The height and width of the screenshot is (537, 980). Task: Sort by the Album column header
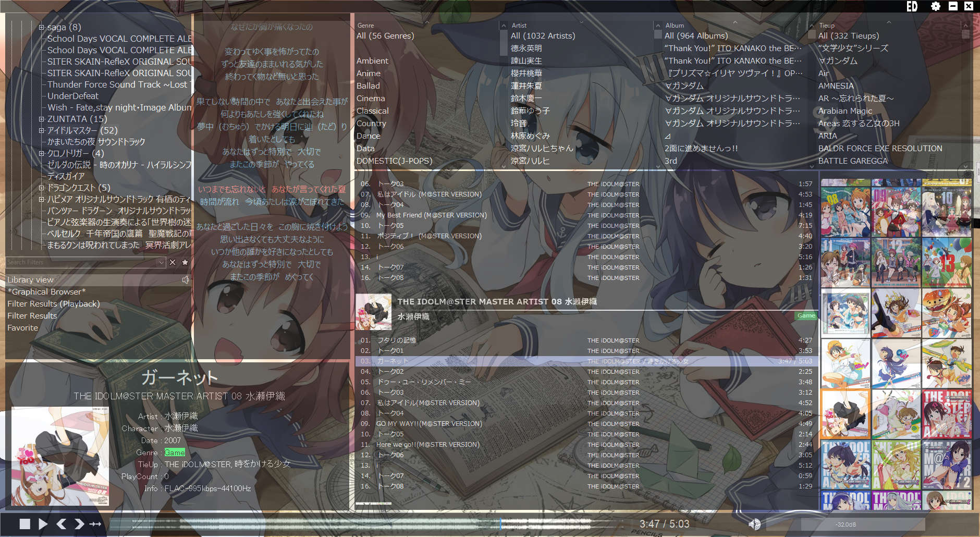[x=675, y=25]
